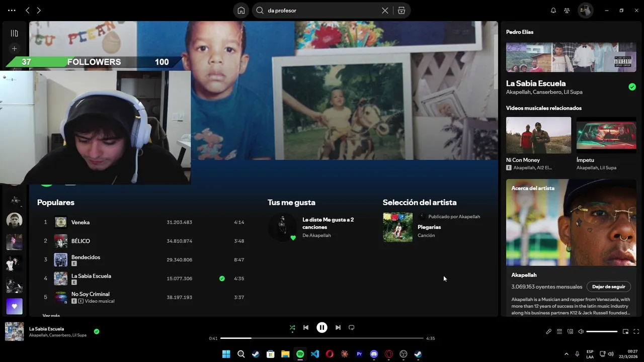
Task: Toggle repeat mode
Action: pos(352,327)
